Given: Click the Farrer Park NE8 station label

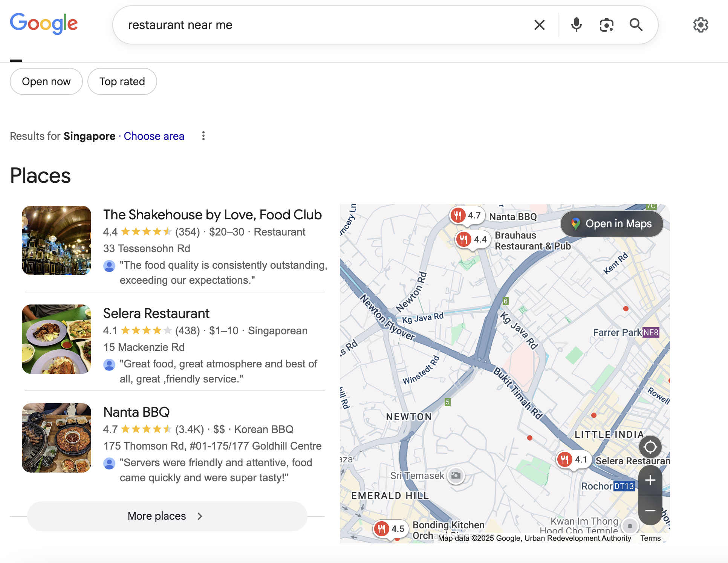Looking at the screenshot, I should click(x=626, y=332).
